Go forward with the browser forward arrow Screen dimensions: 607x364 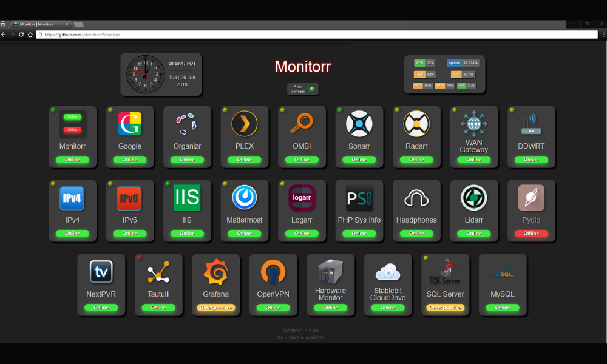tap(12, 35)
